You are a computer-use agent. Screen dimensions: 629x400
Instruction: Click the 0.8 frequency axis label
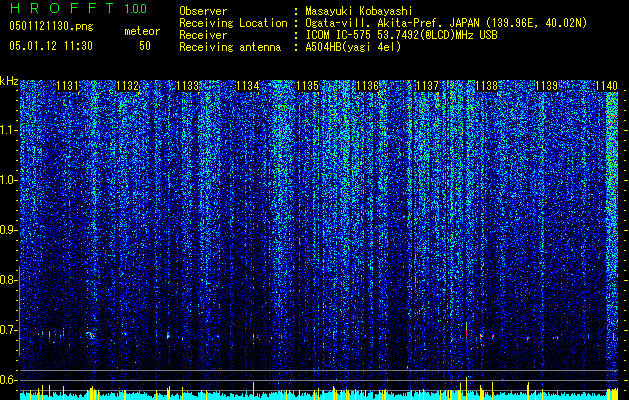click(8, 280)
